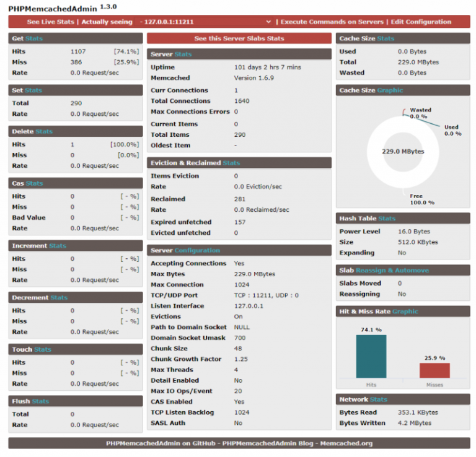
Task: Click the Get Stats hit percentage [74.1%]
Action: coord(126,51)
